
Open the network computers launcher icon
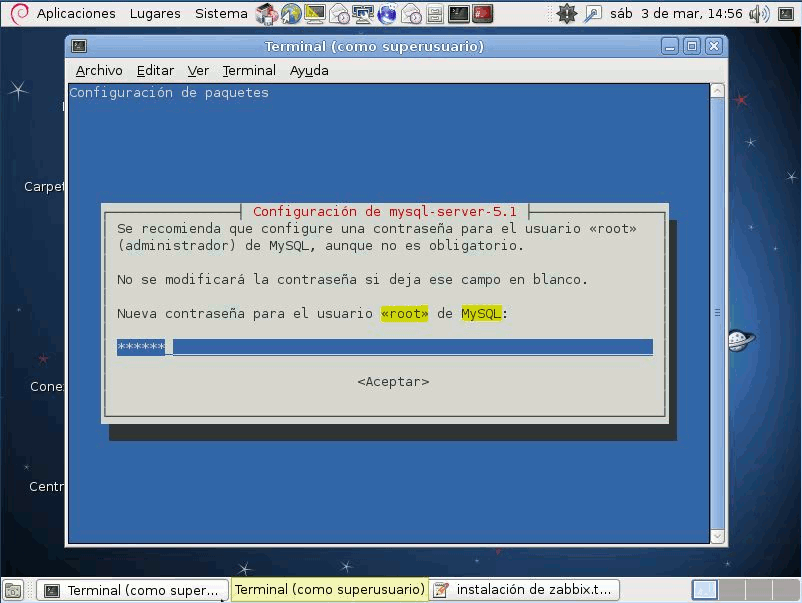pyautogui.click(x=363, y=14)
